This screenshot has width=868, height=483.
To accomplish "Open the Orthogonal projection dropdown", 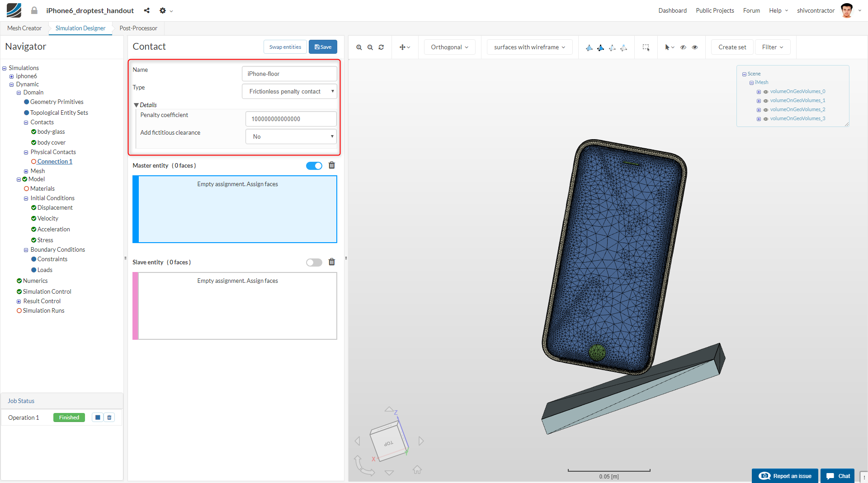I will (x=449, y=47).
